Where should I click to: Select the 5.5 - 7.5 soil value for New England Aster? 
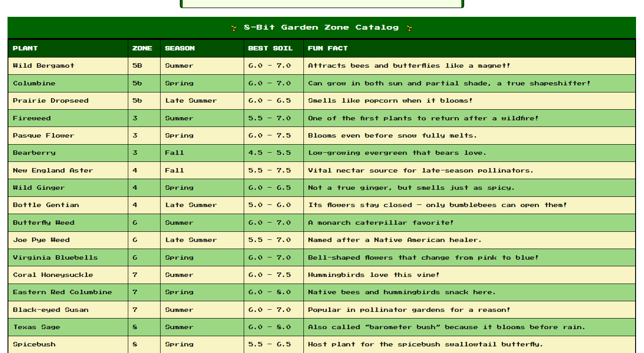[269, 170]
